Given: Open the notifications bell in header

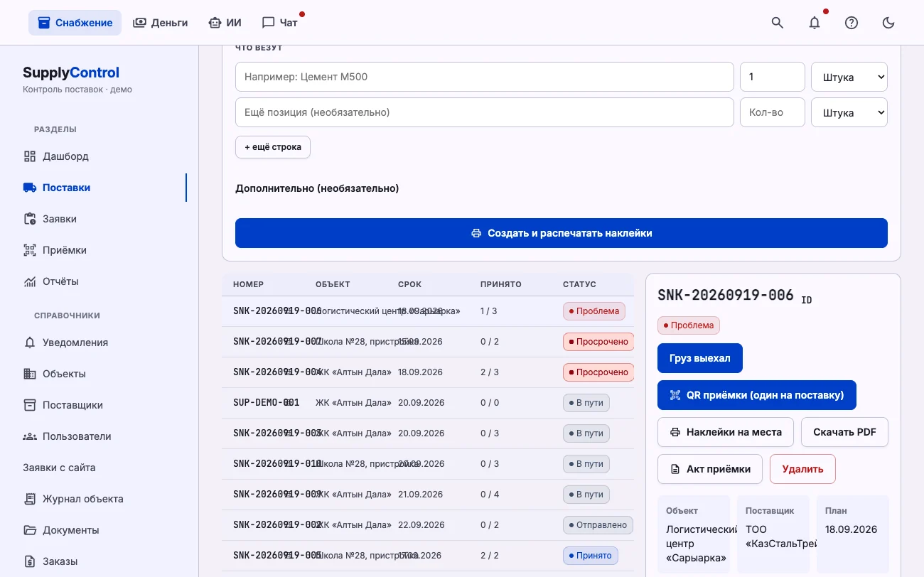Looking at the screenshot, I should [815, 23].
